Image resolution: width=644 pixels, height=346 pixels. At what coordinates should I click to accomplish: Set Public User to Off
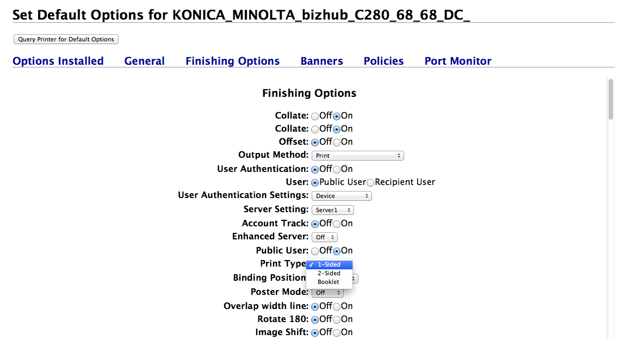pyautogui.click(x=315, y=251)
